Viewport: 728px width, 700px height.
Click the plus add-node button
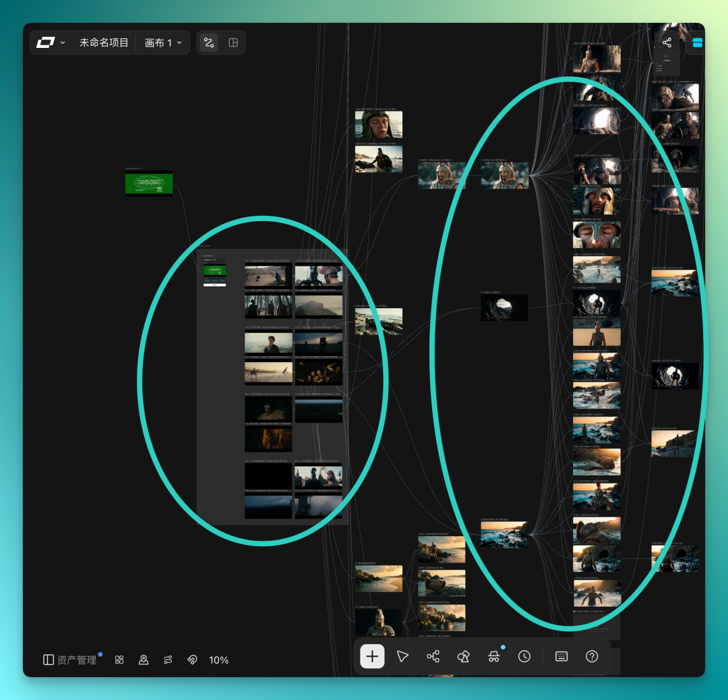point(372,656)
